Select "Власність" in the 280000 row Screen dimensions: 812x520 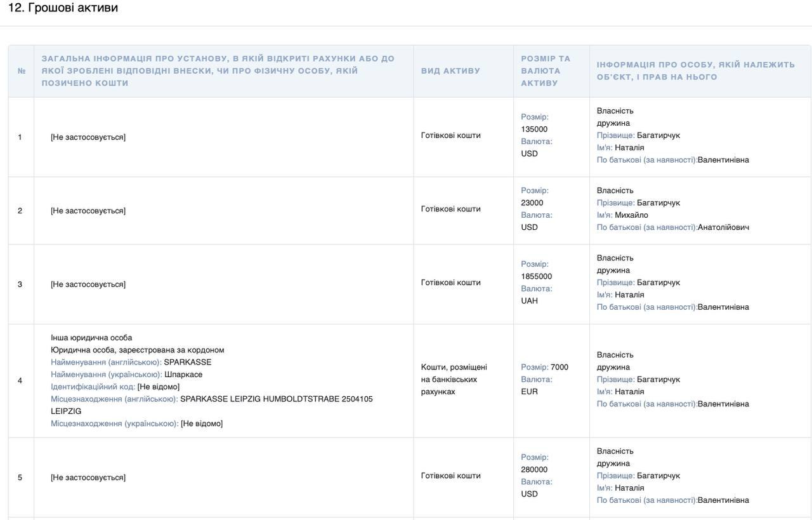coord(615,451)
